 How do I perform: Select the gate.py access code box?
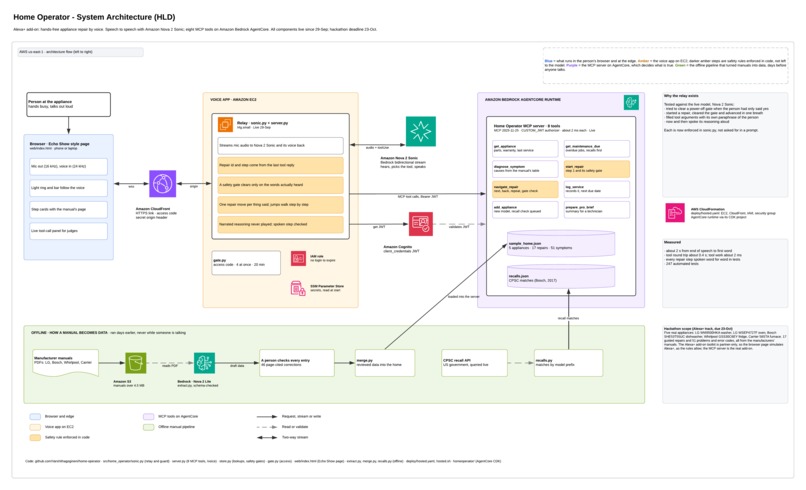pyautogui.click(x=246, y=263)
